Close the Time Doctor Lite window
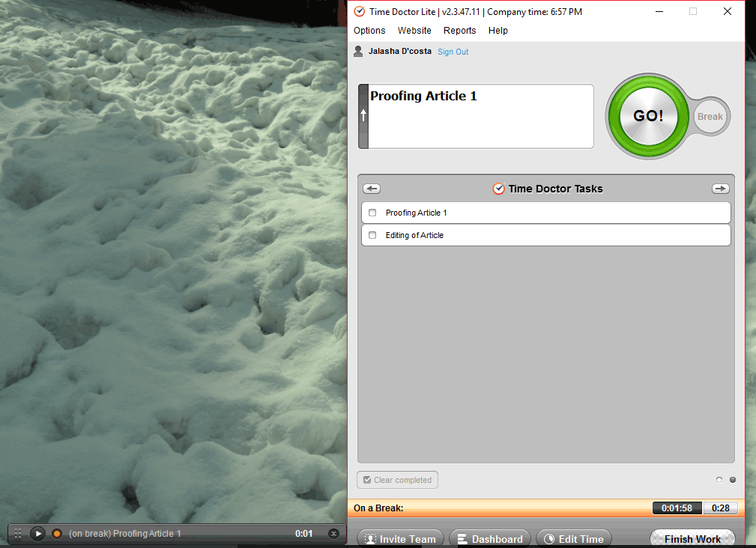756x548 pixels. [x=728, y=11]
